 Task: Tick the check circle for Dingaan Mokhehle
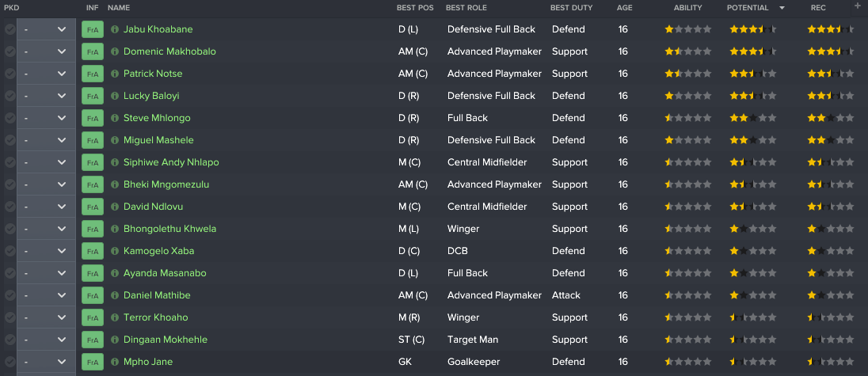pyautogui.click(x=10, y=340)
